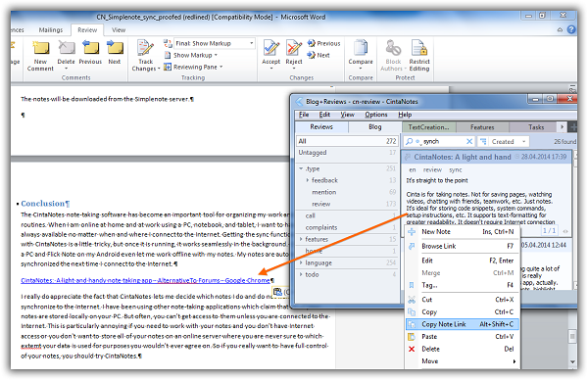The image size is (588, 380).
Task: Open CintaNotes View menu
Action: (347, 115)
